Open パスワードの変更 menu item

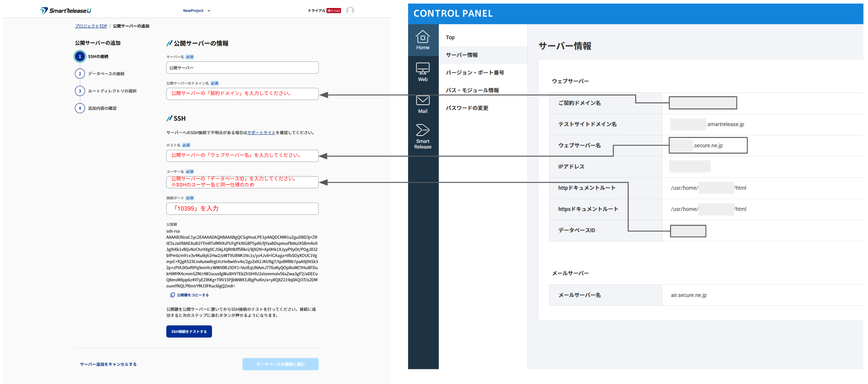pos(467,108)
